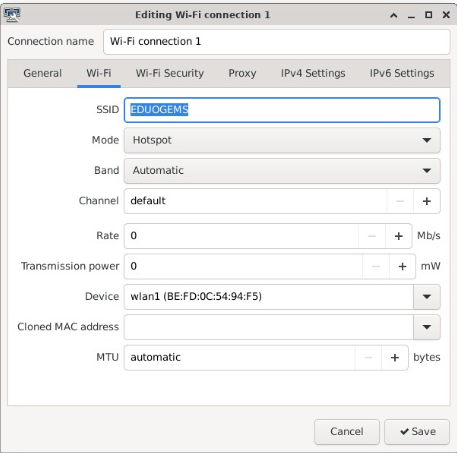457x453 pixels.
Task: Open the Mode dropdown showing Hotspot
Action: point(282,140)
